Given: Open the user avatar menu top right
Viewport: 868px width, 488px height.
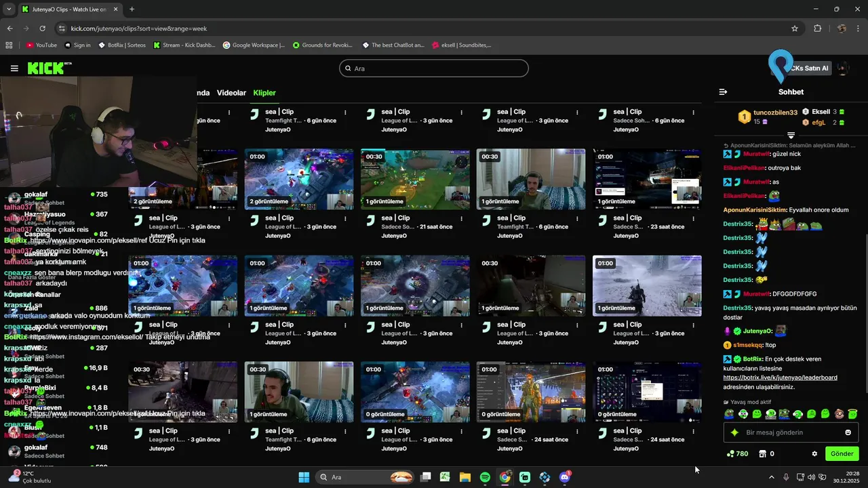Looking at the screenshot, I should pyautogui.click(x=843, y=68).
